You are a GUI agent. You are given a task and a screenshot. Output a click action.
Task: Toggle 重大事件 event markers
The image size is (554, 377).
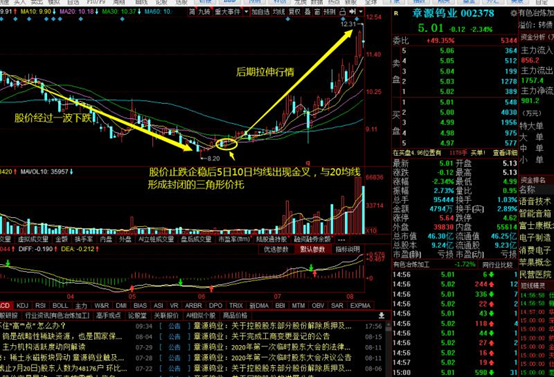228,12
